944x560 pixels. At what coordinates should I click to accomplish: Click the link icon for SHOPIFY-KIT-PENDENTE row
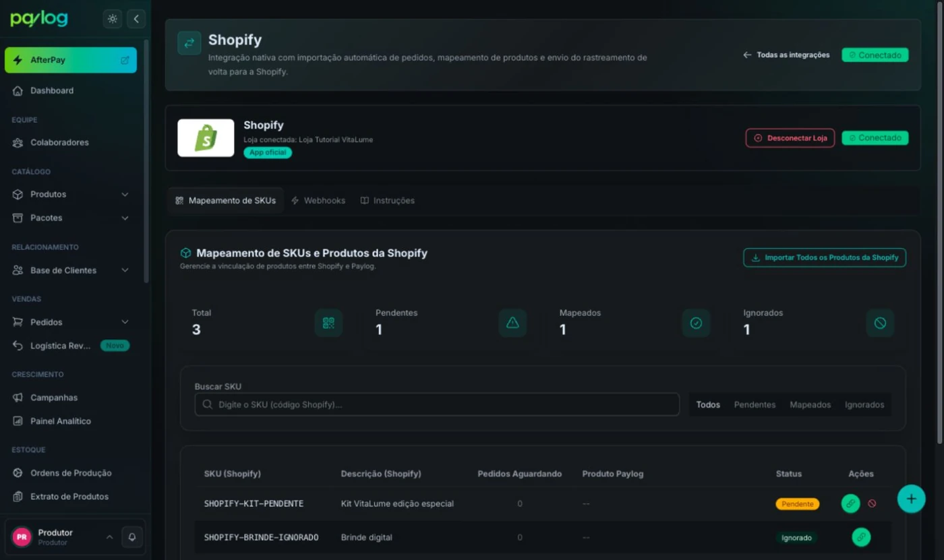850,503
